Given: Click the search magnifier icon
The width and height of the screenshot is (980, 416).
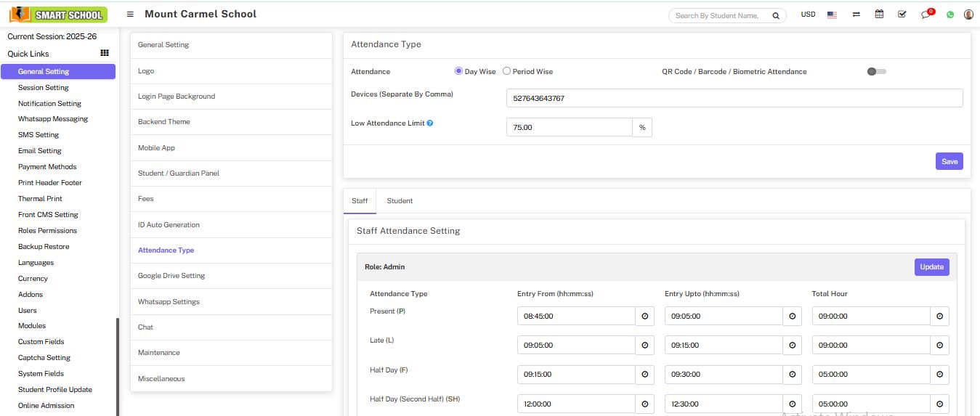Looking at the screenshot, I should [776, 15].
